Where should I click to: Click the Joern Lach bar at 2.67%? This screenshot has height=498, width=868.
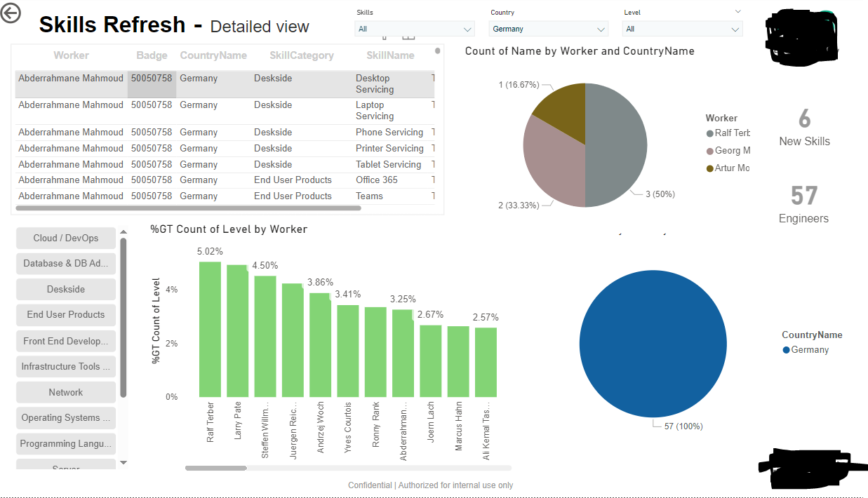point(431,361)
